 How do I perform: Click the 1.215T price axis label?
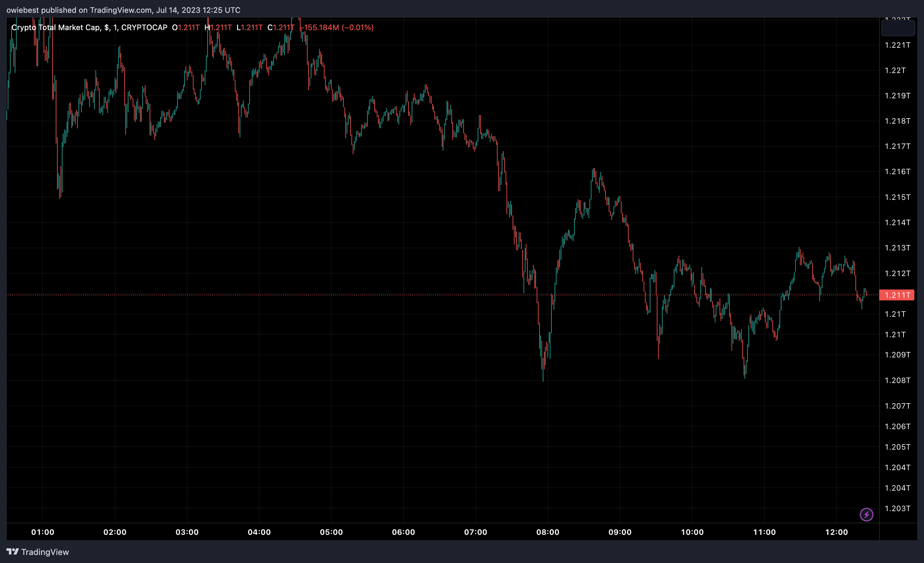897,197
